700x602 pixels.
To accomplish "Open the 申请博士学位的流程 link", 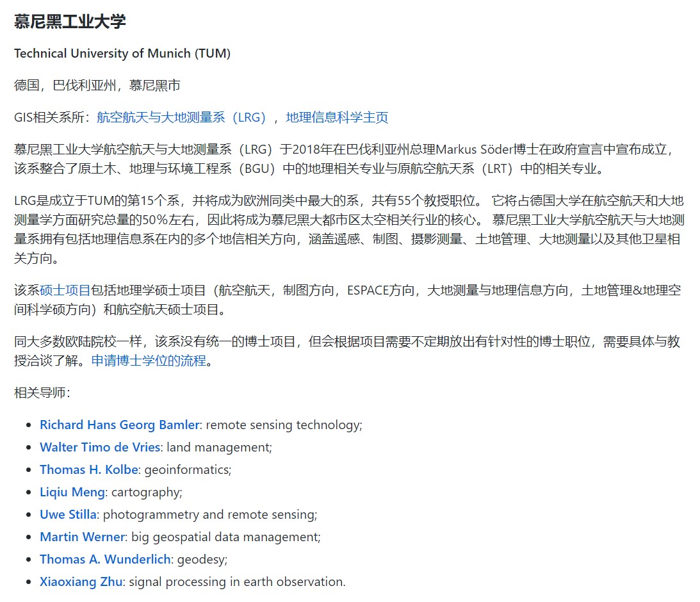I will click(149, 361).
